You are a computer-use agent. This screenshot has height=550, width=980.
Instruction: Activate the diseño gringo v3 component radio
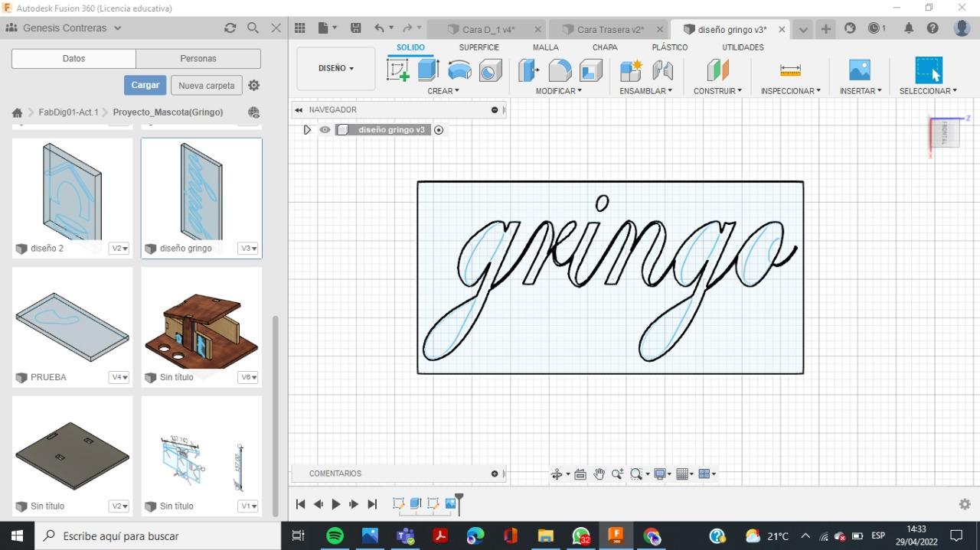(439, 130)
